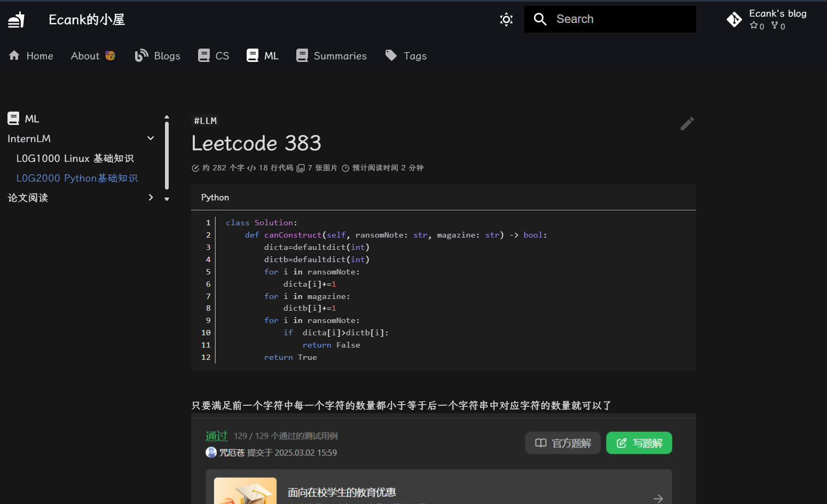The width and height of the screenshot is (827, 504).
Task: Open L0G1000 Linux 基础知识 article
Action: coord(75,159)
